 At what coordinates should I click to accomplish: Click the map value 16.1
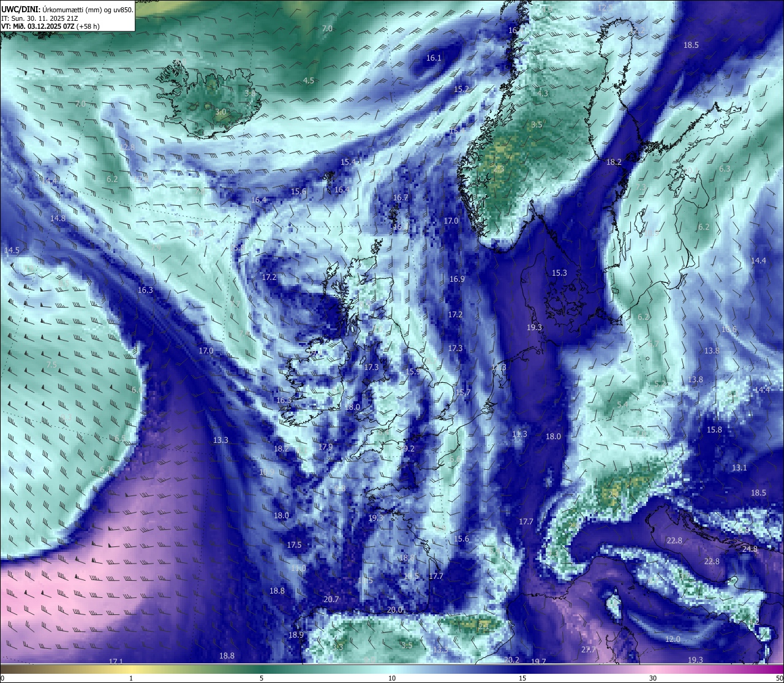click(x=434, y=58)
